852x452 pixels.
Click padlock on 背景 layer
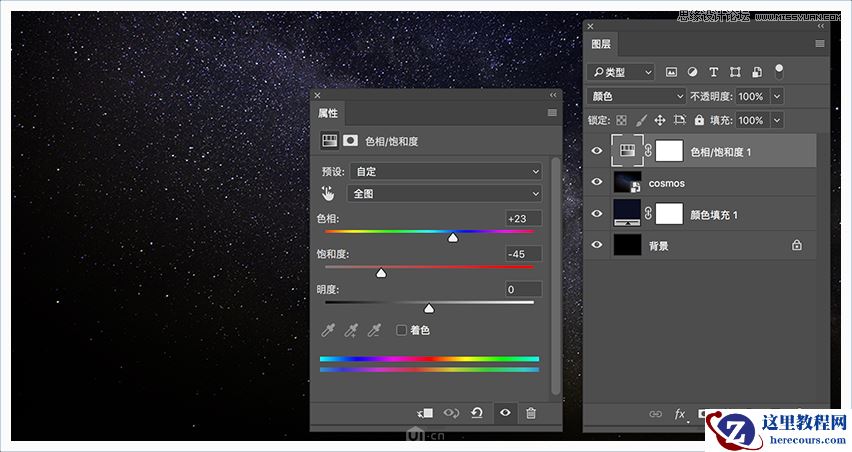pos(797,245)
